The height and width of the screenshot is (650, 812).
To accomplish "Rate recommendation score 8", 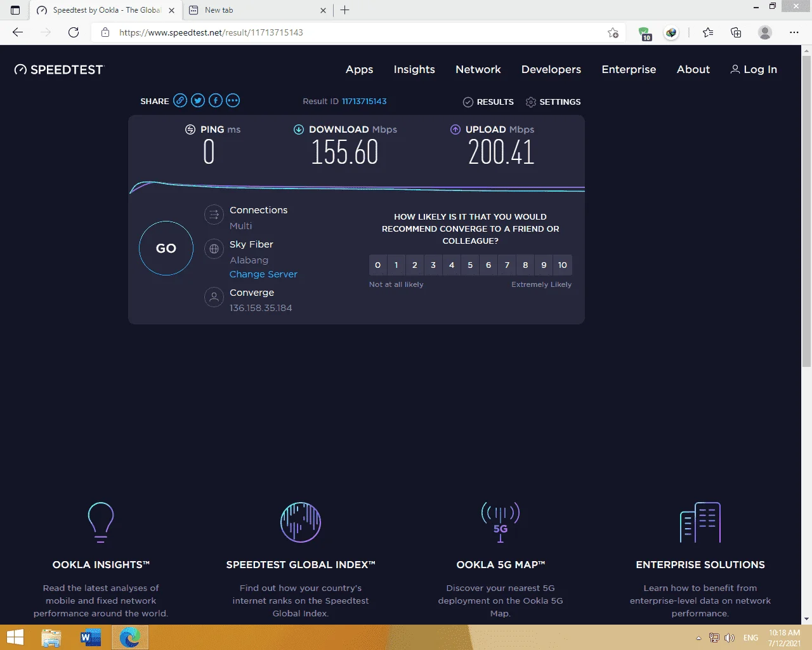I will [525, 265].
